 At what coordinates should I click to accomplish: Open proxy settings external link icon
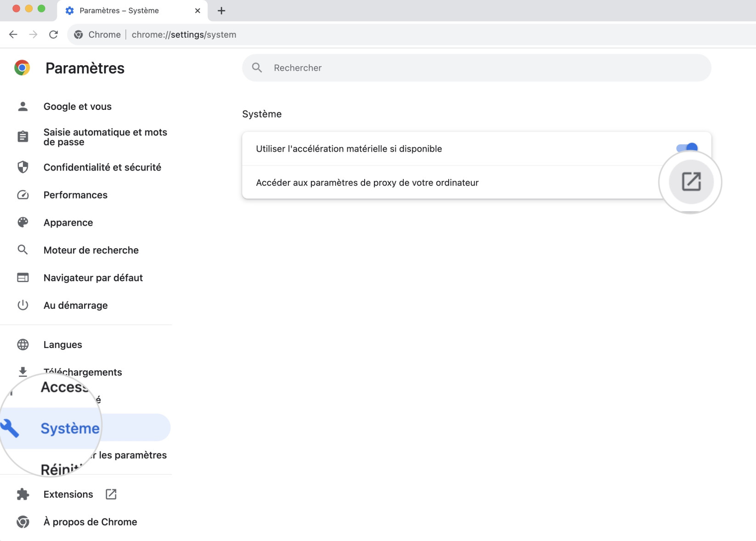tap(691, 182)
